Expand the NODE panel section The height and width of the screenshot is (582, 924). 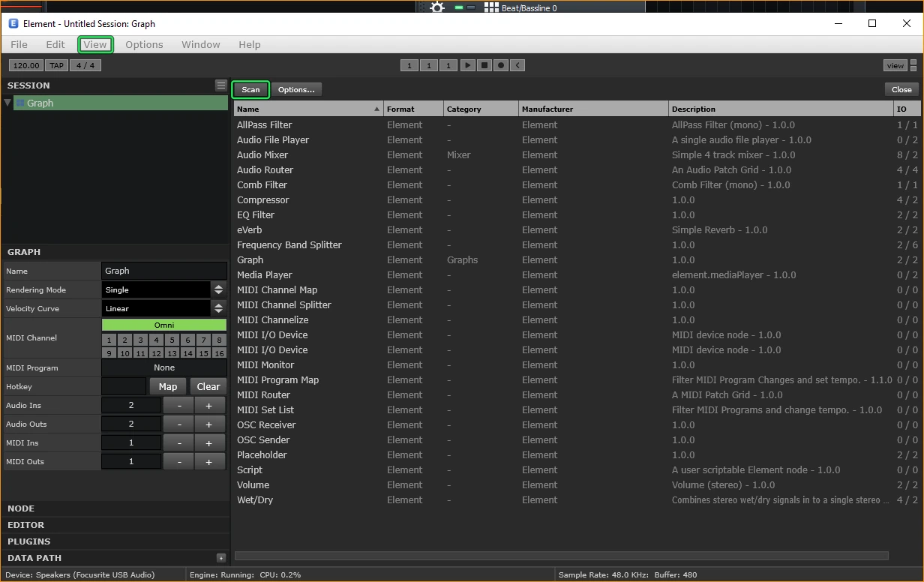click(x=115, y=508)
